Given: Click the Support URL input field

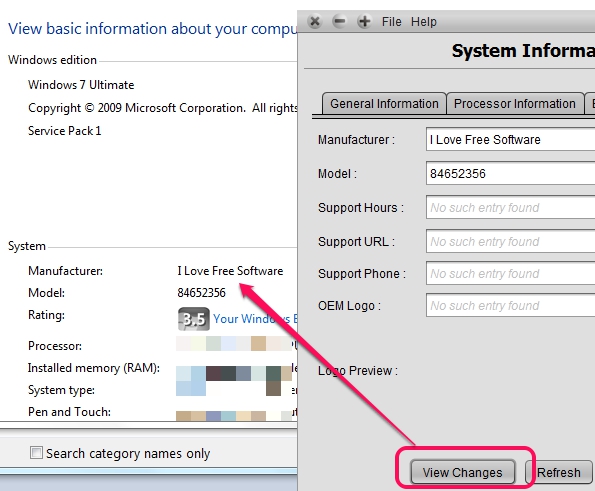Looking at the screenshot, I should pos(510,241).
